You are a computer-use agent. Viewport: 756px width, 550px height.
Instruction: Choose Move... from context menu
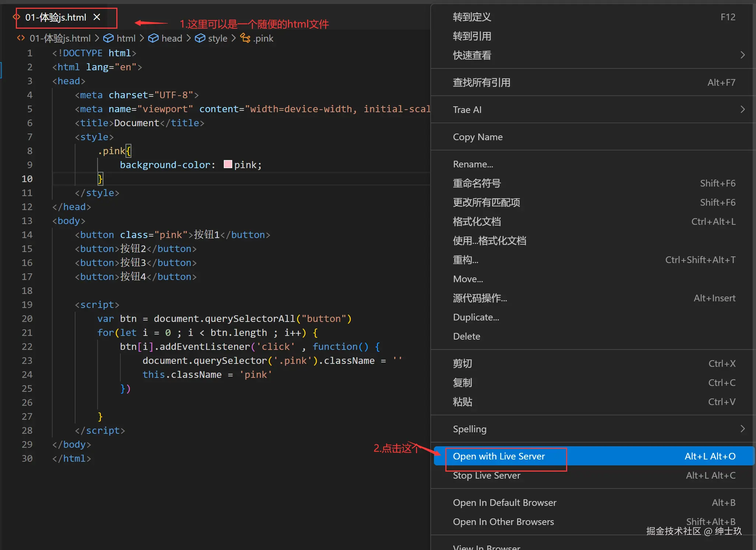click(x=593, y=279)
